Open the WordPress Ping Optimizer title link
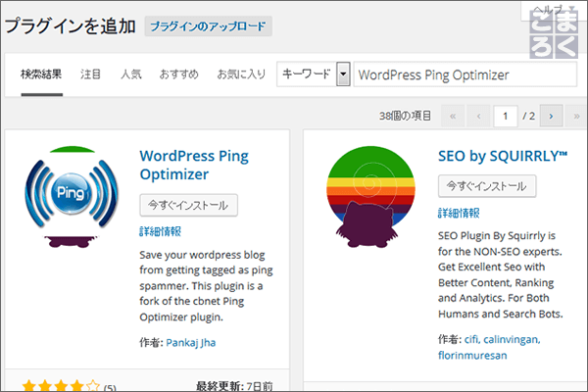Viewport: 588px width, 392px height. pyautogui.click(x=194, y=165)
